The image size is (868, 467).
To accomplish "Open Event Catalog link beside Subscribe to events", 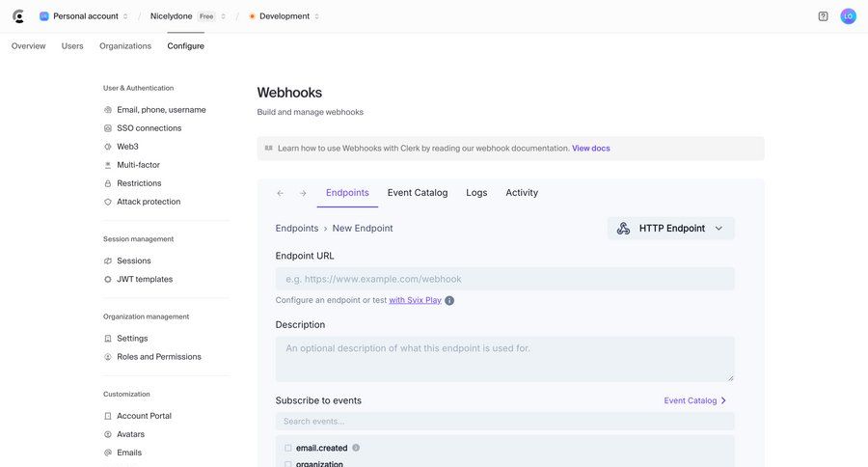I will 691,400.
